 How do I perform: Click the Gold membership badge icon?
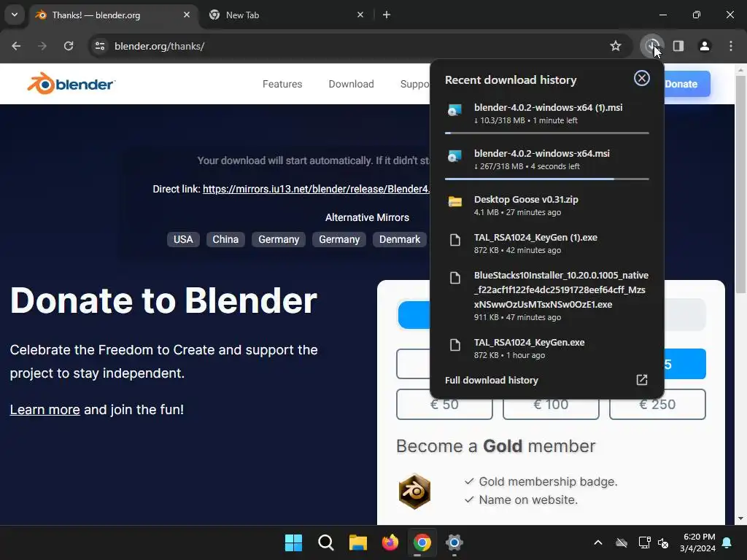tap(414, 491)
